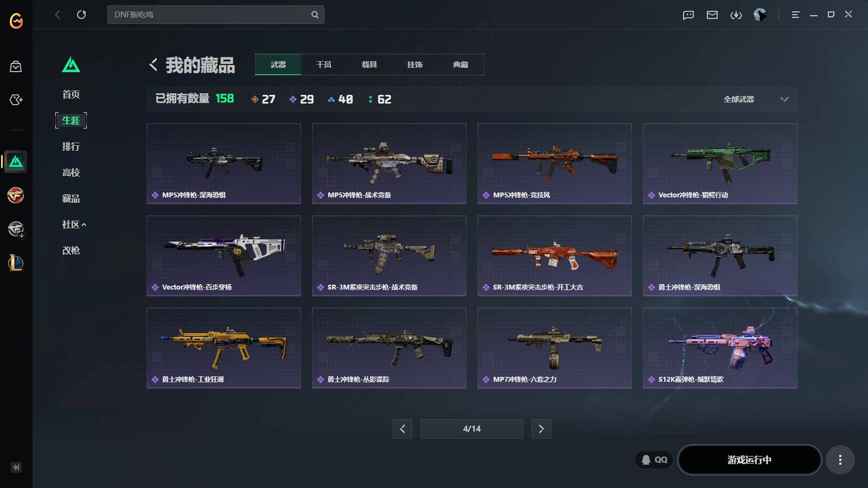This screenshot has height=488, width=868.
Task: Go back with the arrow beside 我的藏品
Action: [154, 65]
